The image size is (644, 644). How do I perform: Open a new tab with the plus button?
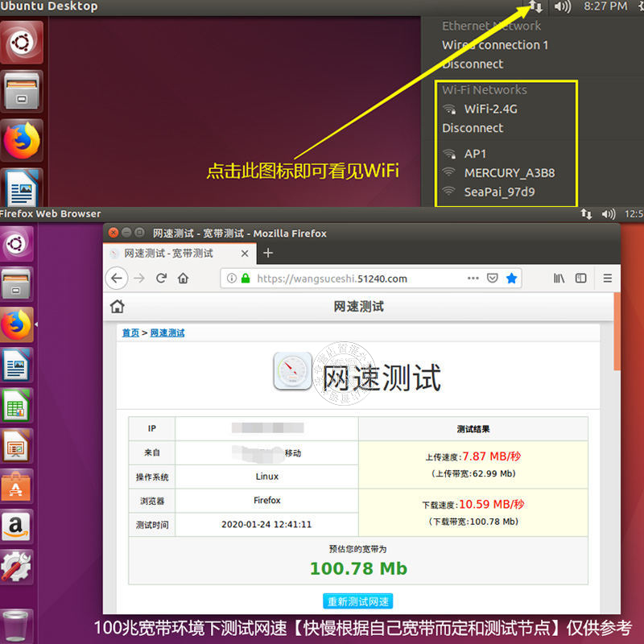click(268, 253)
